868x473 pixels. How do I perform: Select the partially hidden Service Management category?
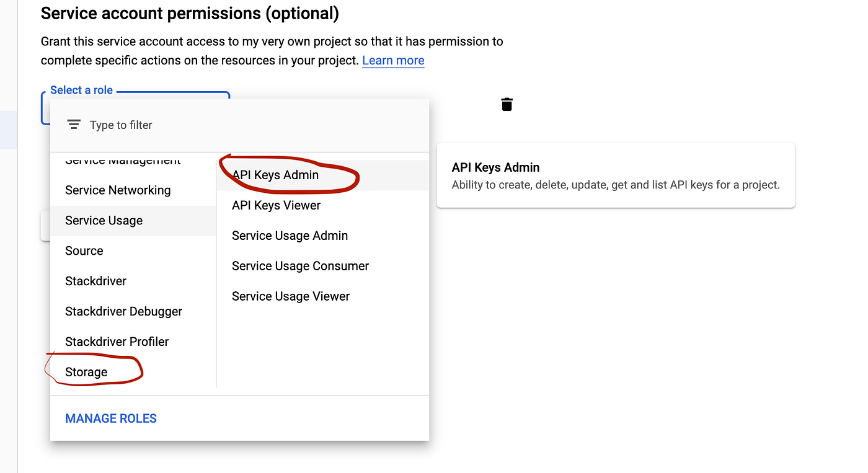point(123,161)
